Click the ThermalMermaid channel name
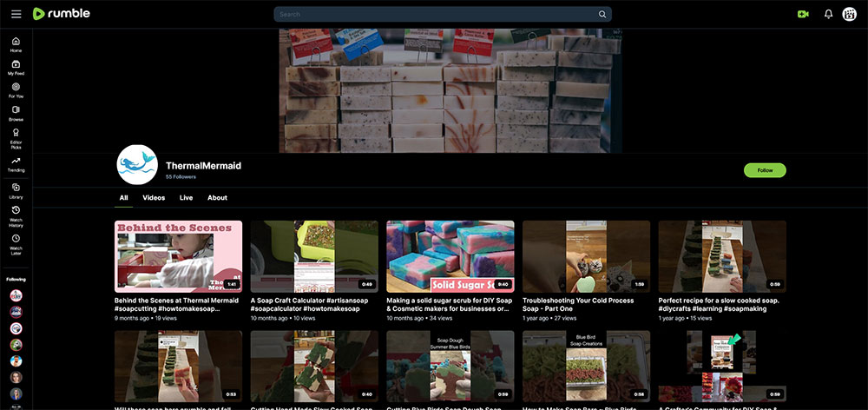The image size is (868, 410). tap(203, 166)
